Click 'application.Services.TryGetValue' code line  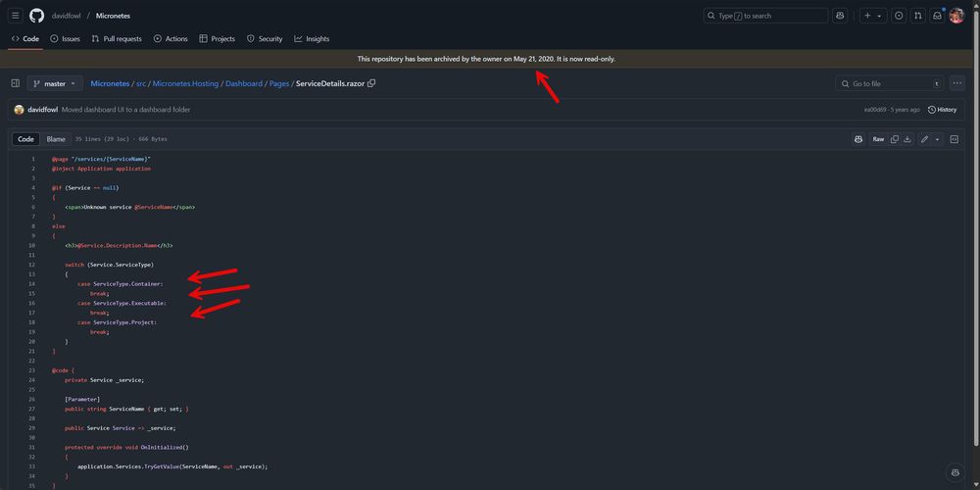pos(172,466)
